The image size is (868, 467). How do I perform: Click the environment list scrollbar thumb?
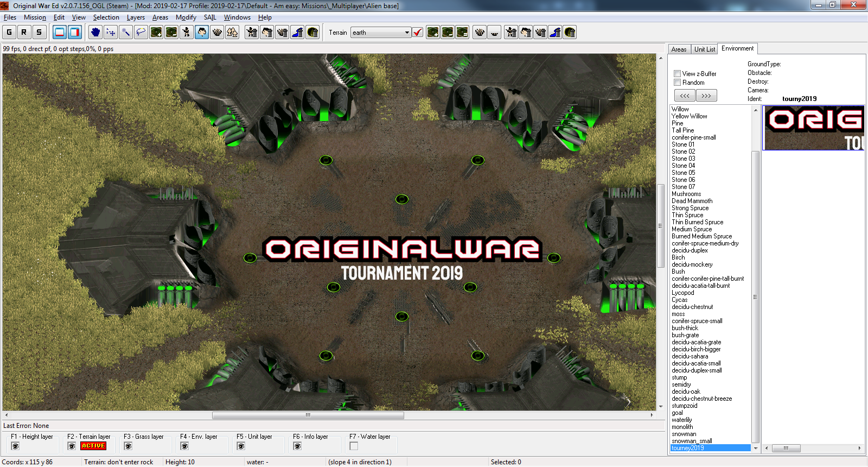[755, 297]
